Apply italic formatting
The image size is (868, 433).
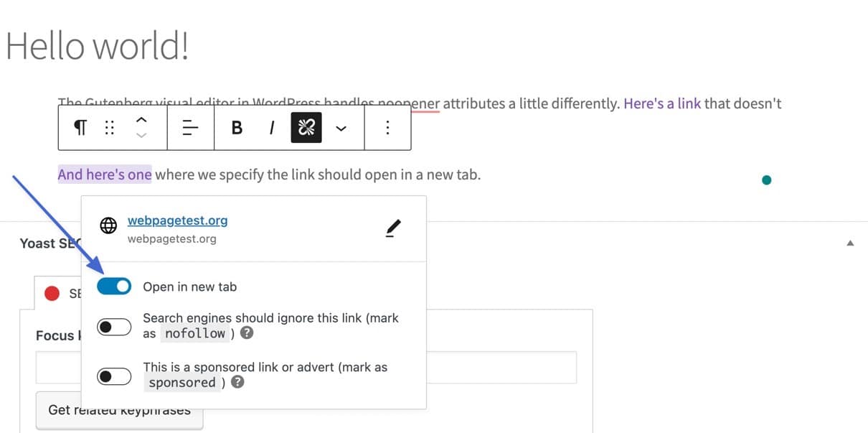click(271, 127)
